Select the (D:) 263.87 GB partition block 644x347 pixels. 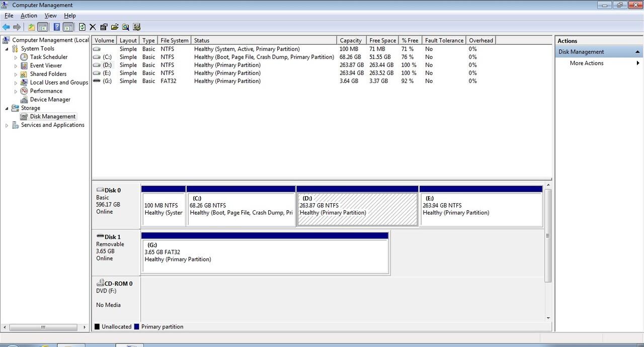coord(357,209)
